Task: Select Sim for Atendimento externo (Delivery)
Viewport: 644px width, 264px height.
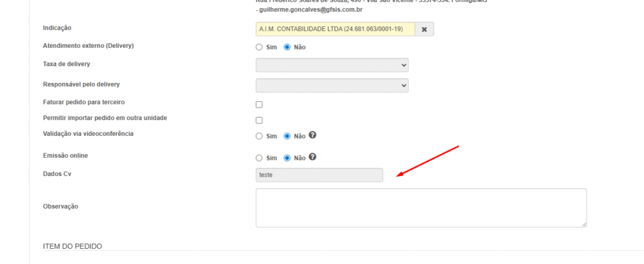Action: pos(259,47)
